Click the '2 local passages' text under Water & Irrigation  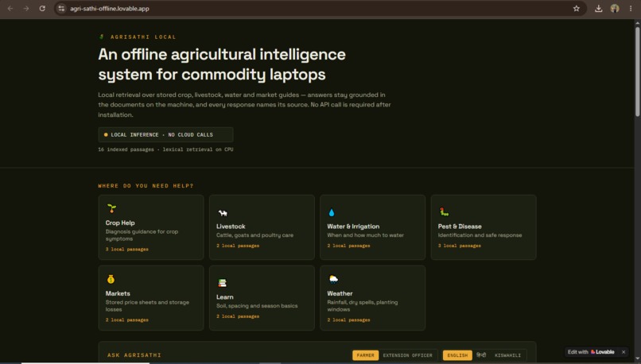pyautogui.click(x=348, y=246)
